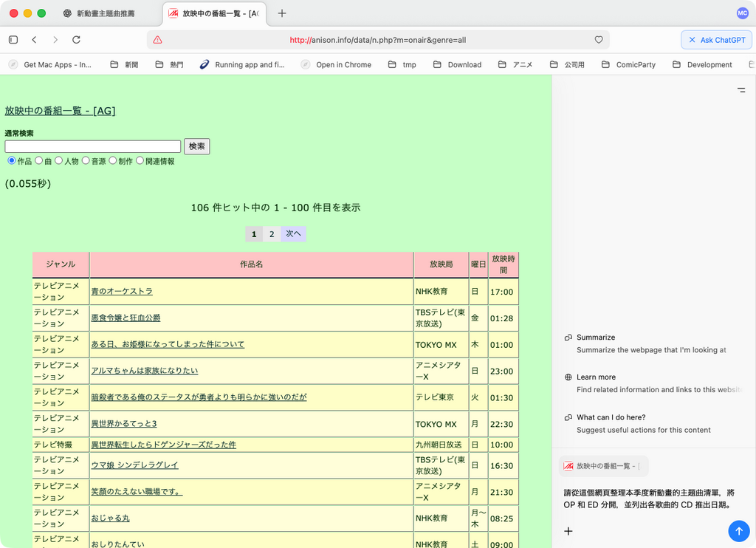Open the ChatGPT panel menu icon

point(741,90)
